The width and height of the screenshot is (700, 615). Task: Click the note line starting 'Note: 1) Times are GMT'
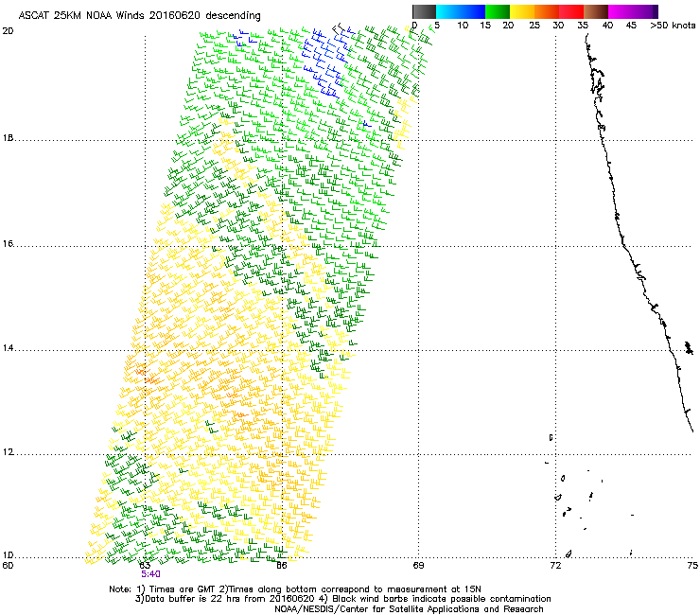tap(295, 589)
